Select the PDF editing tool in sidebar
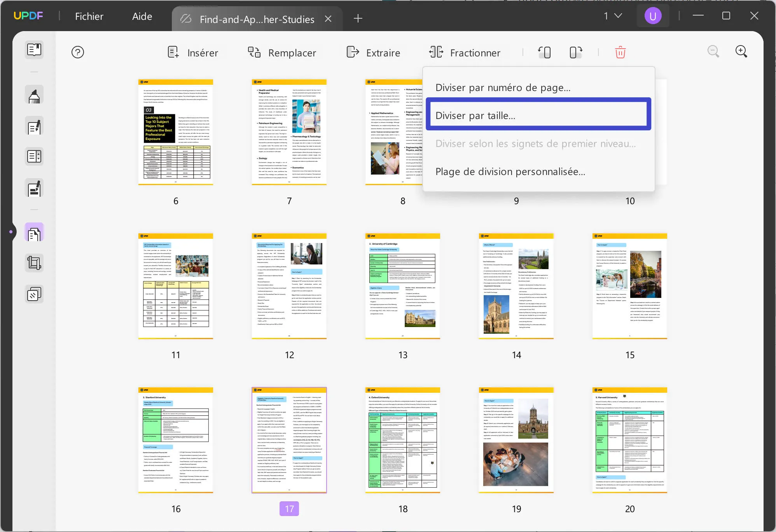This screenshot has height=532, width=776. pos(34,126)
